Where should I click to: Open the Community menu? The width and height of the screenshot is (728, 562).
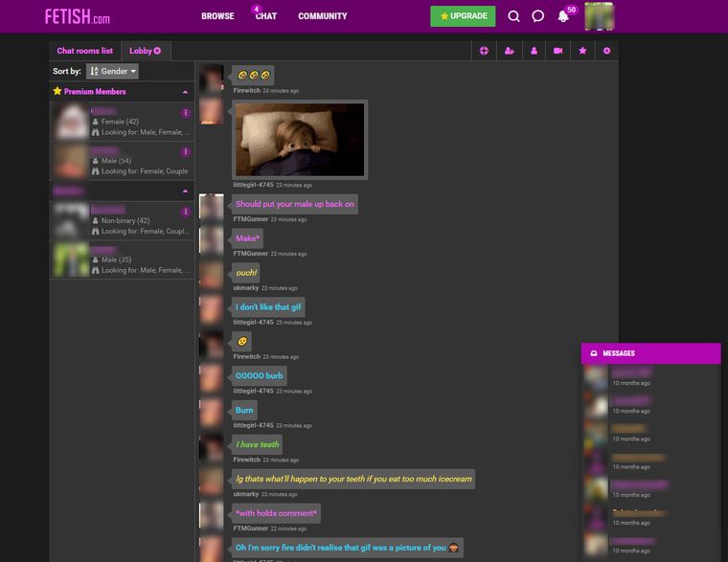322,16
